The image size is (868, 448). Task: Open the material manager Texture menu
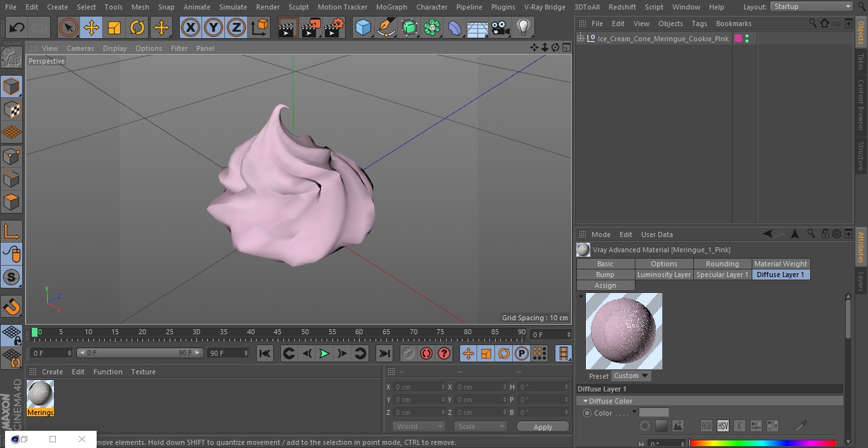pyautogui.click(x=143, y=372)
